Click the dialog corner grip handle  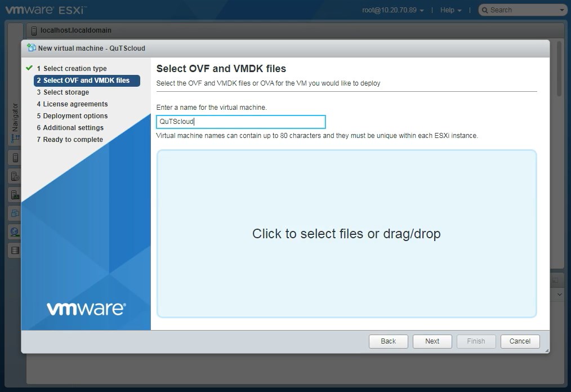click(547, 350)
